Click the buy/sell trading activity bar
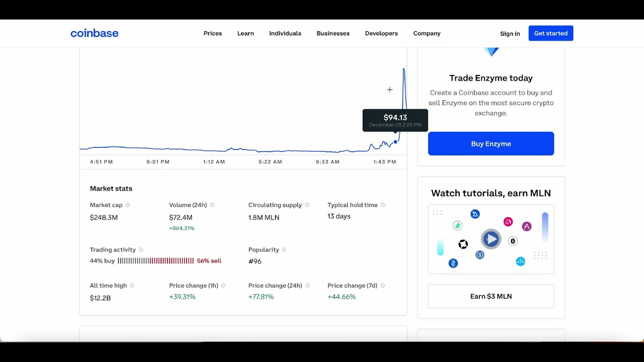The width and height of the screenshot is (644, 362). 156,261
